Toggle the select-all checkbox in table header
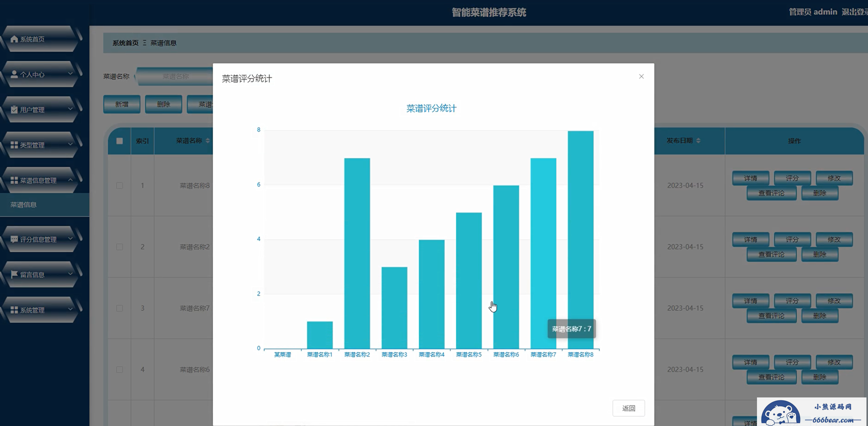 click(x=119, y=141)
